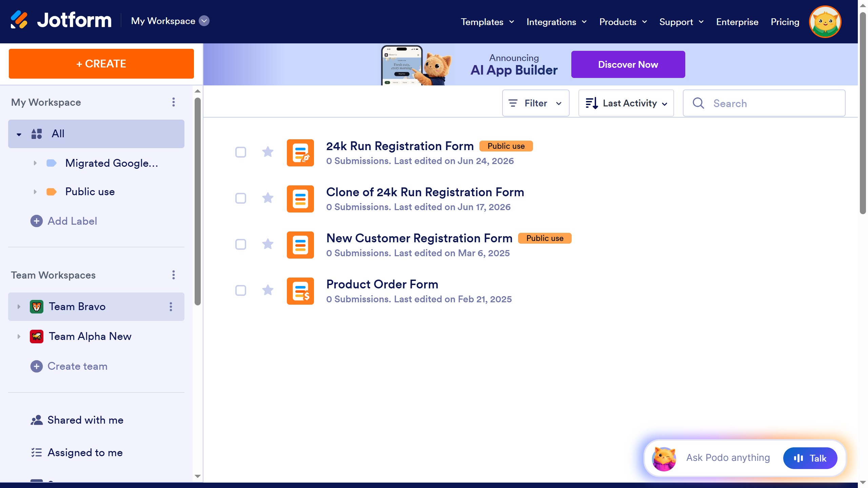Click the Add Label link
Screen dimensions: 868x488
pyautogui.click(x=72, y=221)
